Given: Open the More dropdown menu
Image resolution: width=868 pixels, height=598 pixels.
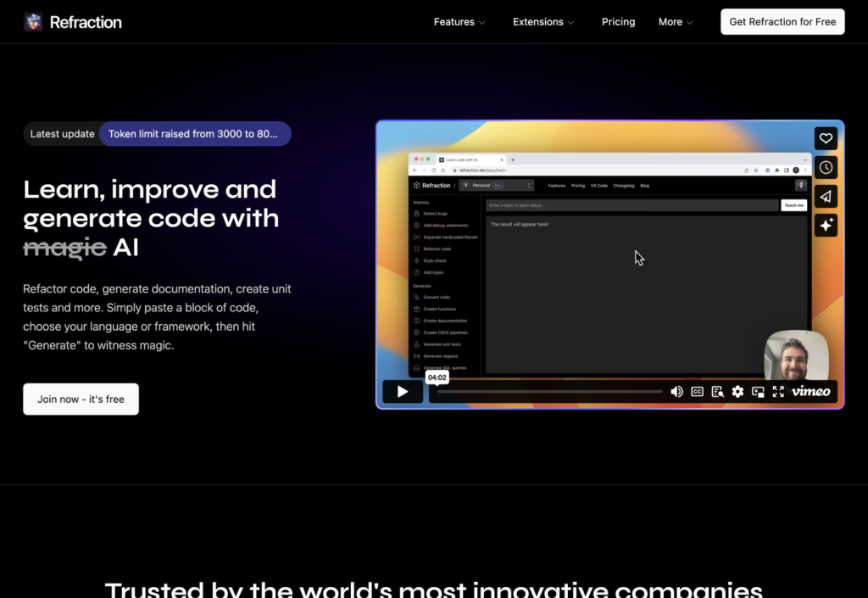Looking at the screenshot, I should pyautogui.click(x=676, y=22).
